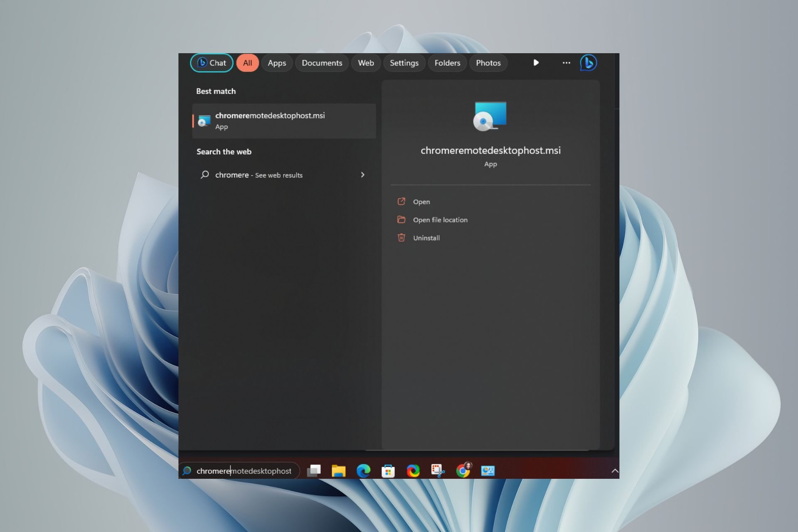Switch to the Photos filter tab
Screen dimensions: 798x532
tap(488, 63)
